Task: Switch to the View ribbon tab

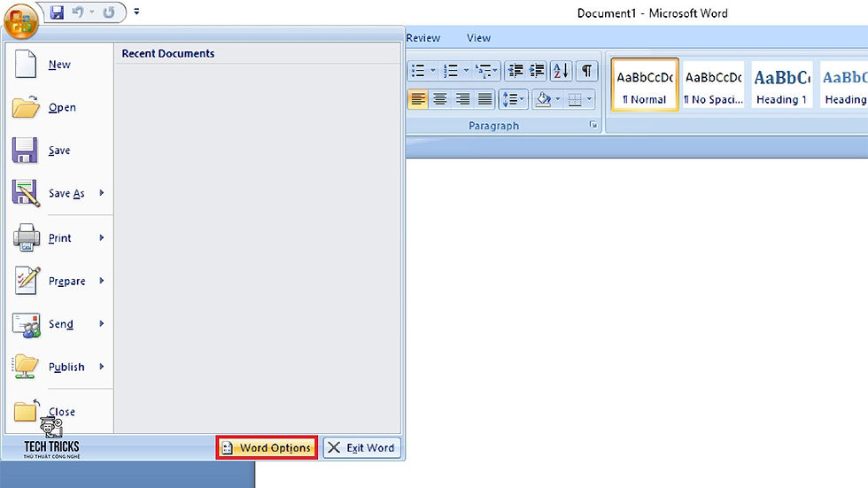Action: pos(478,38)
